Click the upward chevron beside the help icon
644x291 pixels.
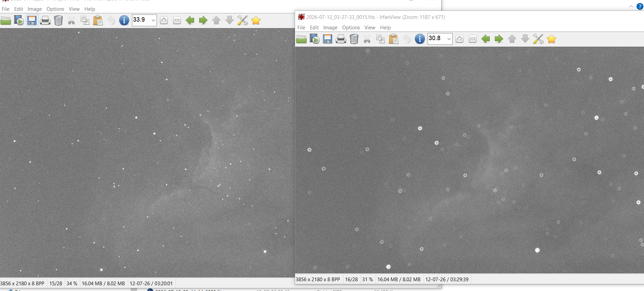[631, 6]
